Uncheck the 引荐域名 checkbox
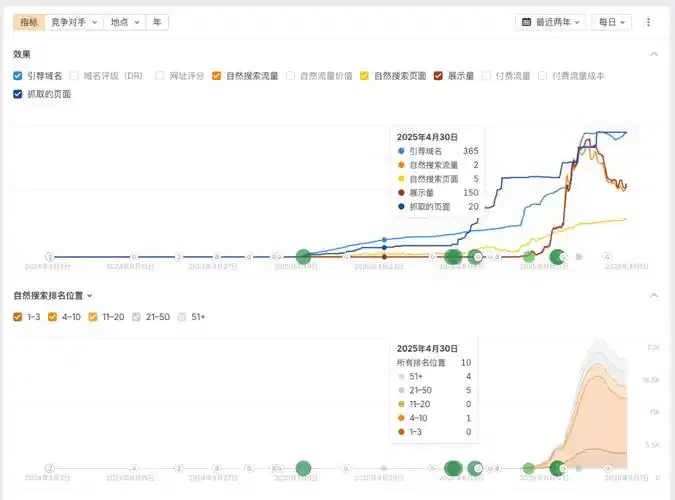This screenshot has width=675, height=500. [18, 76]
